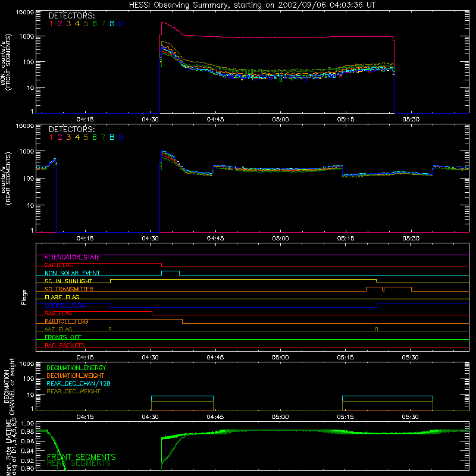
Task: Click the ECLIPSE_FLAG label
Action: 65,305
